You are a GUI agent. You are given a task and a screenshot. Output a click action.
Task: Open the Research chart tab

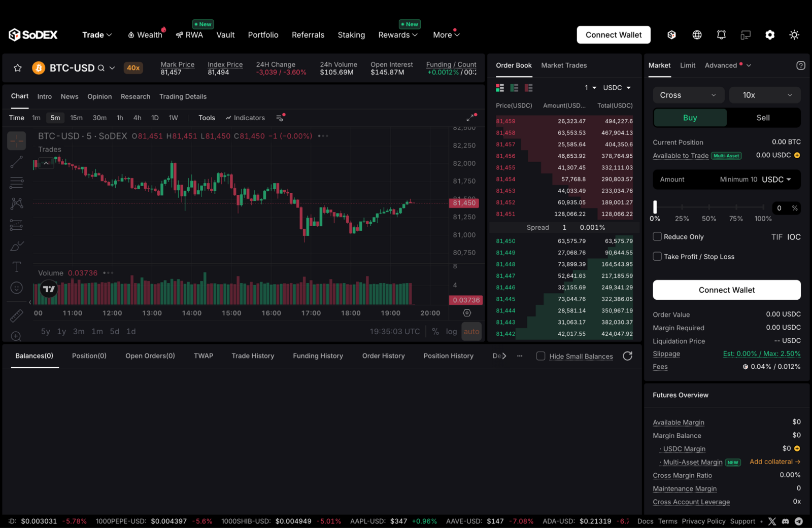point(136,96)
